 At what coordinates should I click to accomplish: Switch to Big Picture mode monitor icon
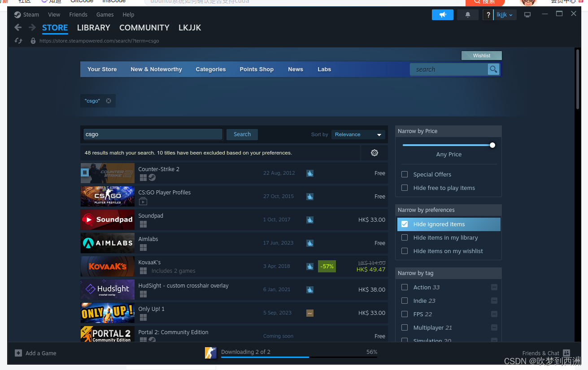pos(527,15)
